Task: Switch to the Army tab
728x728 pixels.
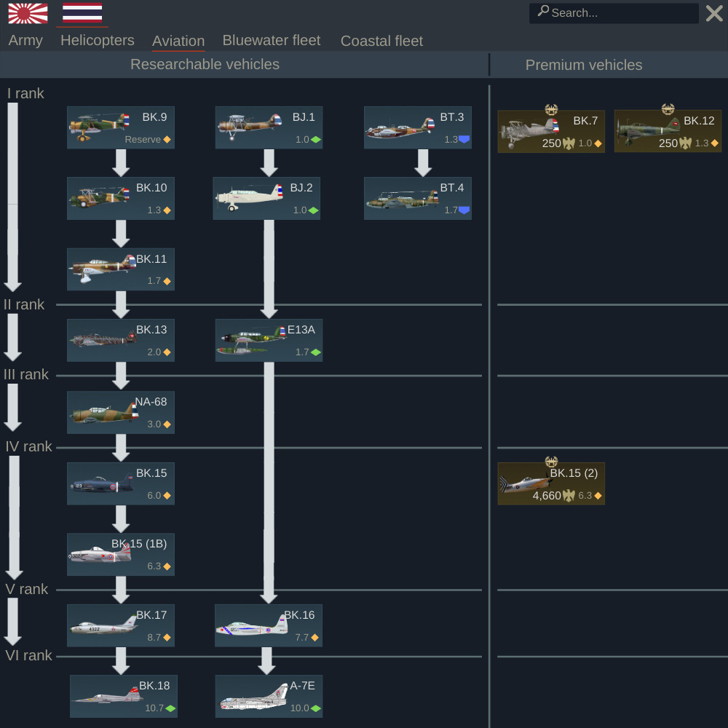Action: 25,40
